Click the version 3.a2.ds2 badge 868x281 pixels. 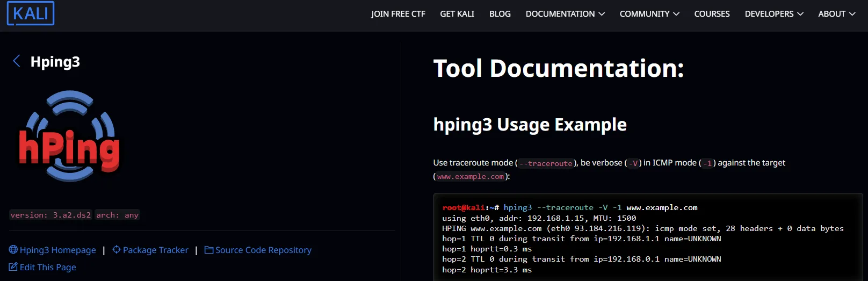tap(50, 215)
